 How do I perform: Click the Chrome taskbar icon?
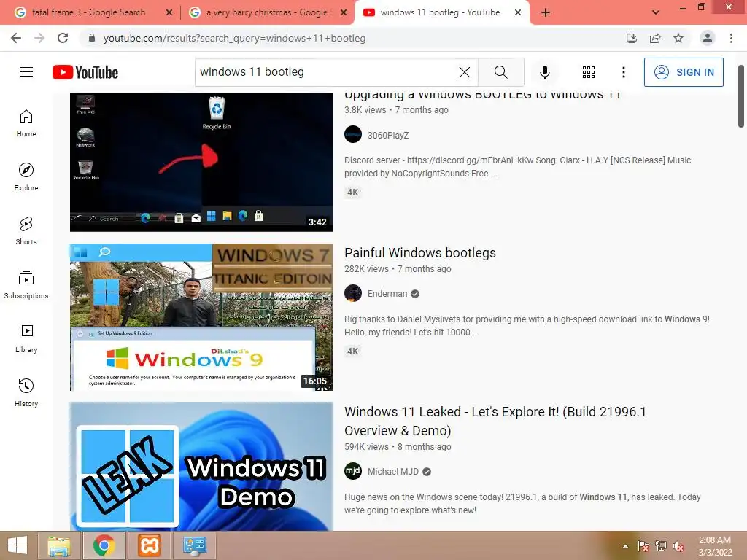click(104, 545)
